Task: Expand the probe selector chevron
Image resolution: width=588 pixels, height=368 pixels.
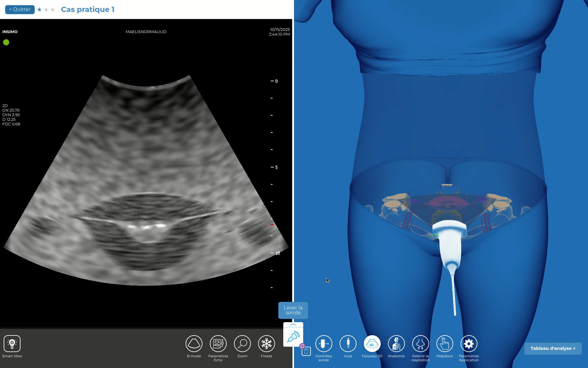Action: (293, 324)
